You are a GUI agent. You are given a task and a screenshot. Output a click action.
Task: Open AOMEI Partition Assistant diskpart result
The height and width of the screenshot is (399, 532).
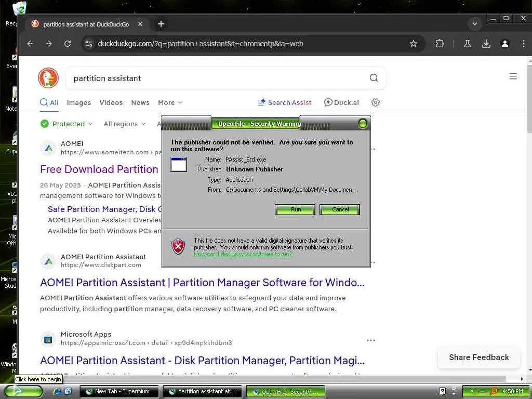pyautogui.click(x=202, y=282)
